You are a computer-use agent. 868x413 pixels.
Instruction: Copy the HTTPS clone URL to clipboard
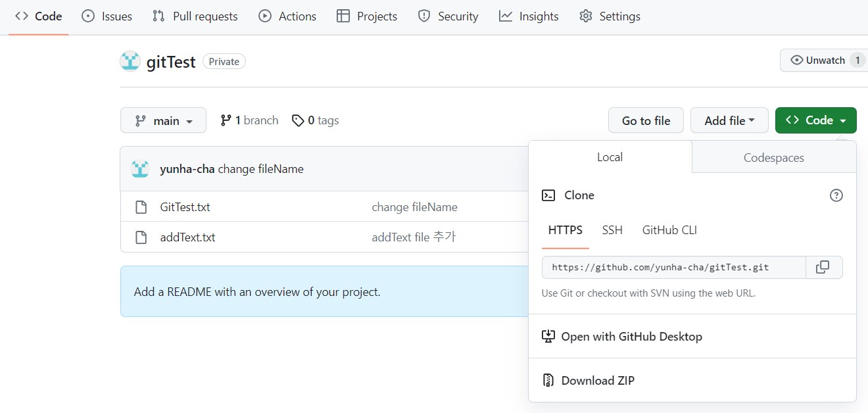[823, 267]
